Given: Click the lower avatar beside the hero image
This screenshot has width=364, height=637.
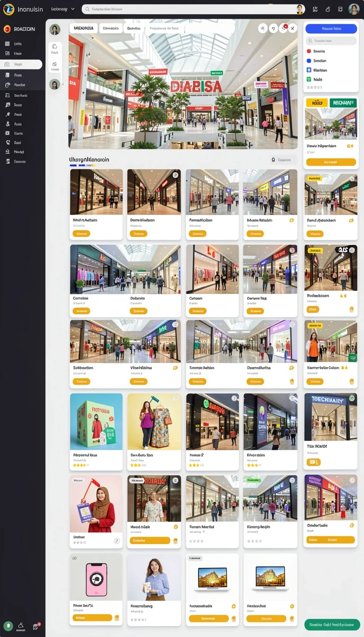Looking at the screenshot, I should (55, 84).
